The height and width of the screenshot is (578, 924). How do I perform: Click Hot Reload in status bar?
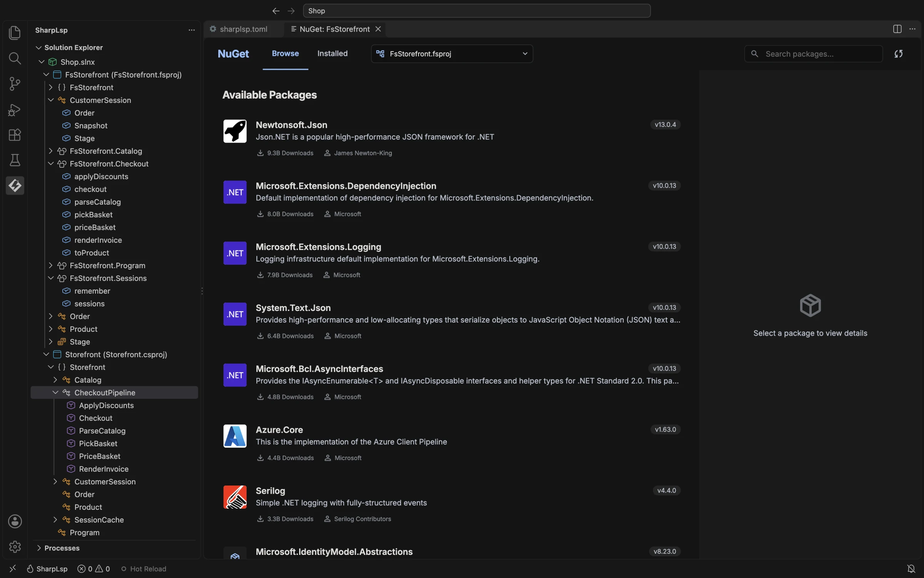click(x=144, y=569)
